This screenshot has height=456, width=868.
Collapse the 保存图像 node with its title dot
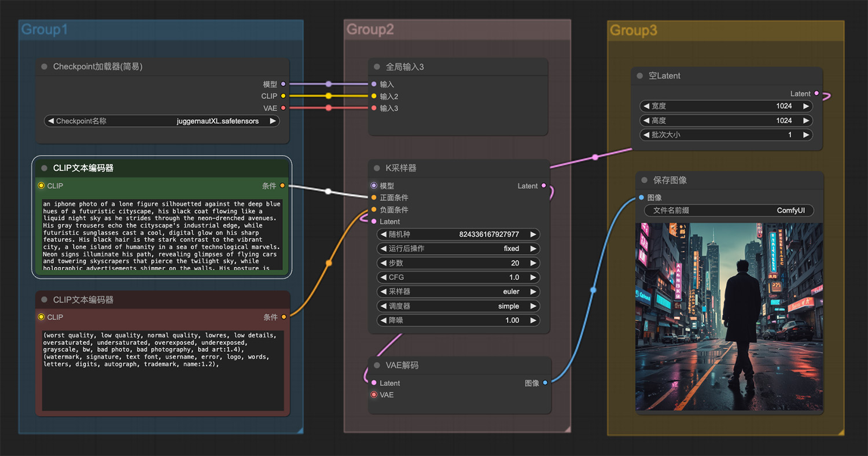(x=644, y=180)
